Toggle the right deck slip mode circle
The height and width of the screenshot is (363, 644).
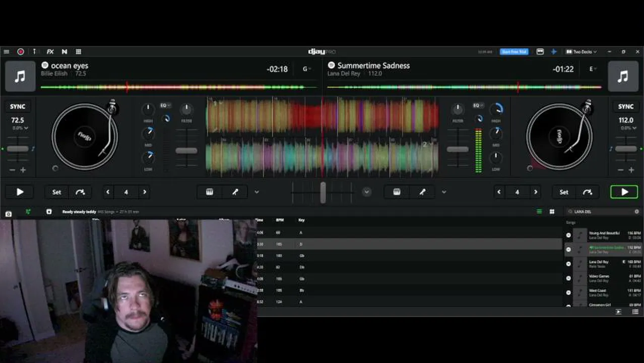[x=530, y=168]
